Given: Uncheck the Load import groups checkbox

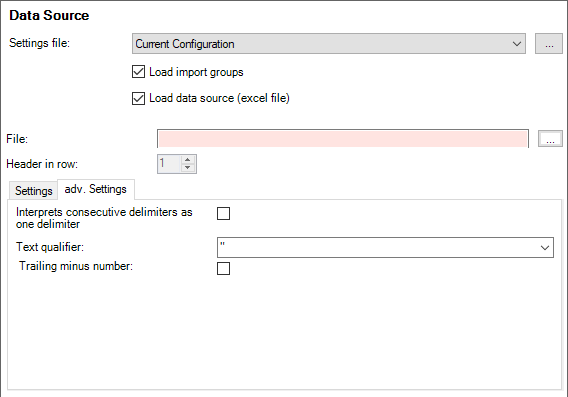Looking at the screenshot, I should coord(138,72).
